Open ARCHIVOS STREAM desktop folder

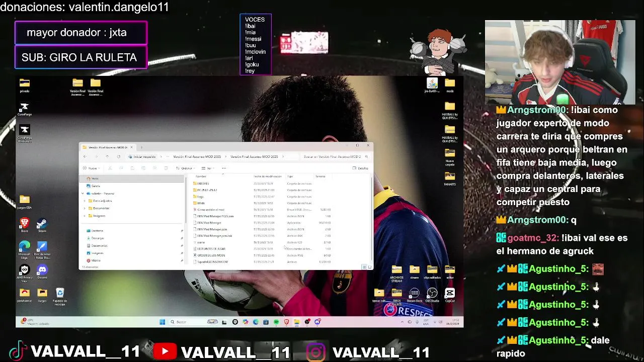point(396,274)
